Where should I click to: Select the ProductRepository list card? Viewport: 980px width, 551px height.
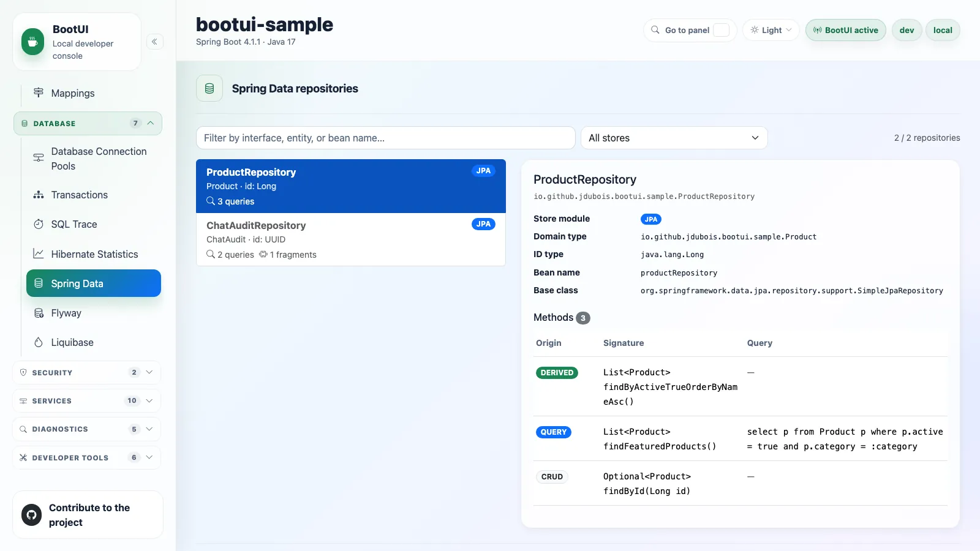click(x=351, y=186)
